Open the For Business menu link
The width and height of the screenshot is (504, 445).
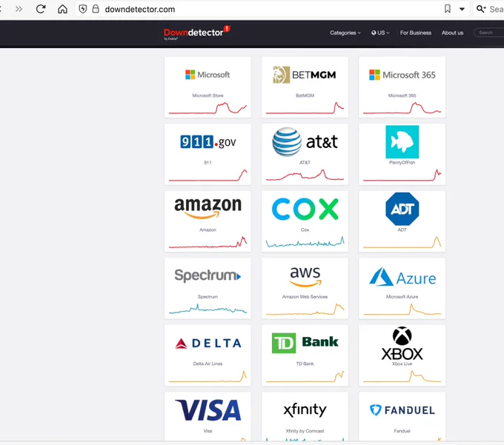coord(416,33)
